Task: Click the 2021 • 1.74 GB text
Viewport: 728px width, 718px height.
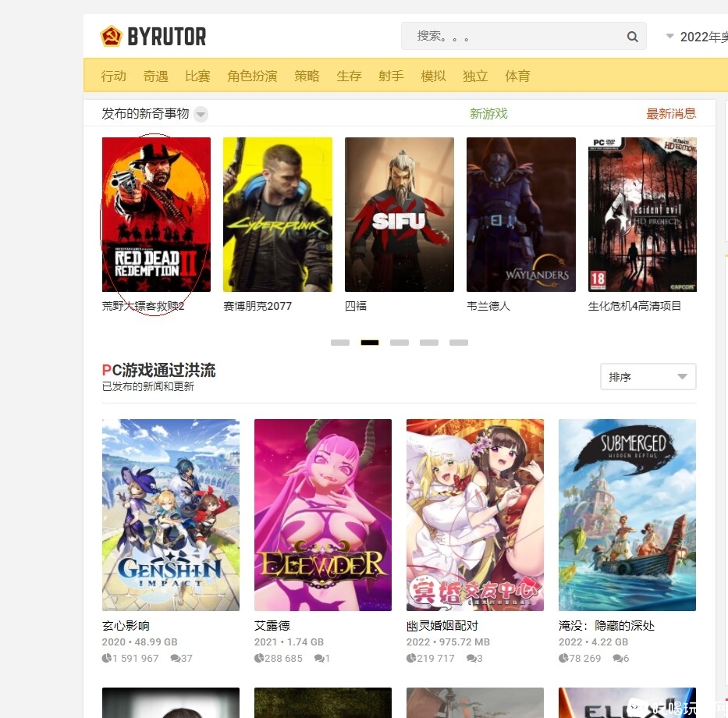Action: click(289, 642)
